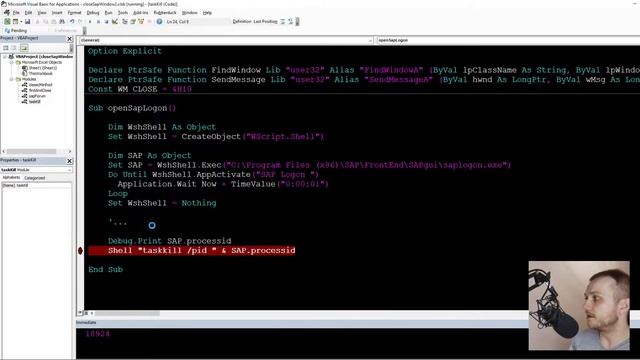Image resolution: width=640 pixels, height=360 pixels.
Task: Click the View Microsoft Excel toolbar icon
Action: [7, 21]
